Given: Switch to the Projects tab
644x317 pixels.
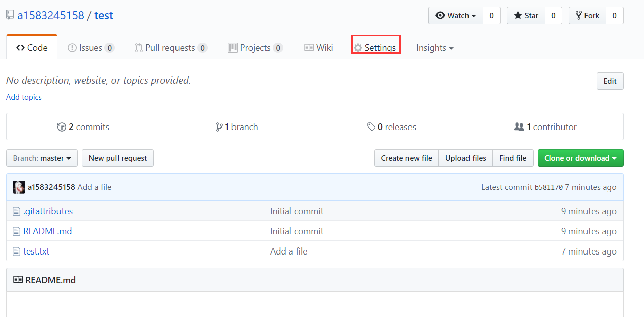Looking at the screenshot, I should (x=255, y=48).
